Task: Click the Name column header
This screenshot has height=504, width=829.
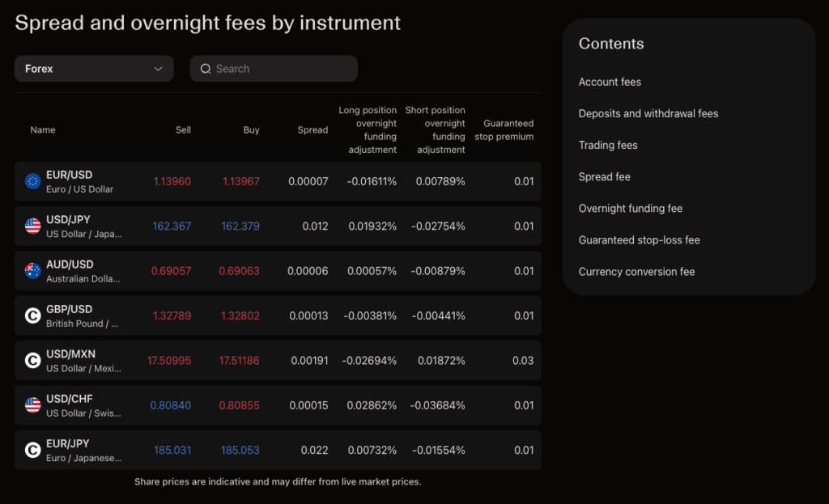Action: point(43,130)
